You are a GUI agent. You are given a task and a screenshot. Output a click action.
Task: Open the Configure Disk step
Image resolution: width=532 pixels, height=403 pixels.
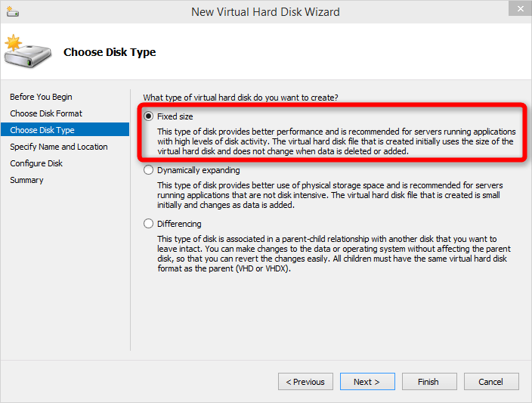[36, 163]
